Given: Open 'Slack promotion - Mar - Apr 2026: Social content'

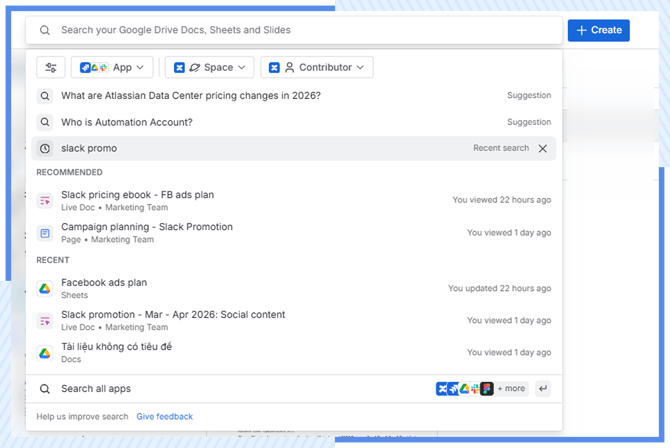Looking at the screenshot, I should click(x=294, y=320).
